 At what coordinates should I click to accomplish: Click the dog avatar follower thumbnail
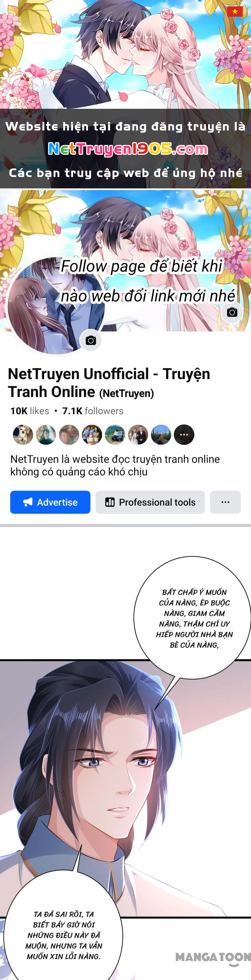coord(23,434)
